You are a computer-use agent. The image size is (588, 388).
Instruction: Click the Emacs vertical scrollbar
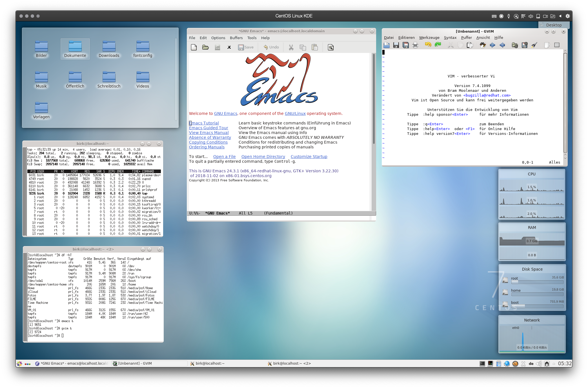(374, 132)
